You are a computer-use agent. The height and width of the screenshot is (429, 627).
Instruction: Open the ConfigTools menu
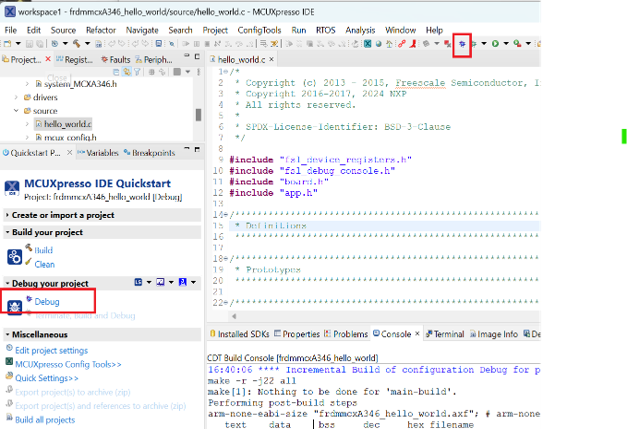pyautogui.click(x=260, y=31)
